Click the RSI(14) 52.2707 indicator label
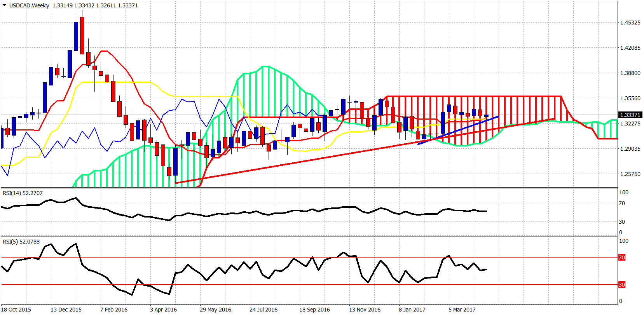 coord(23,193)
